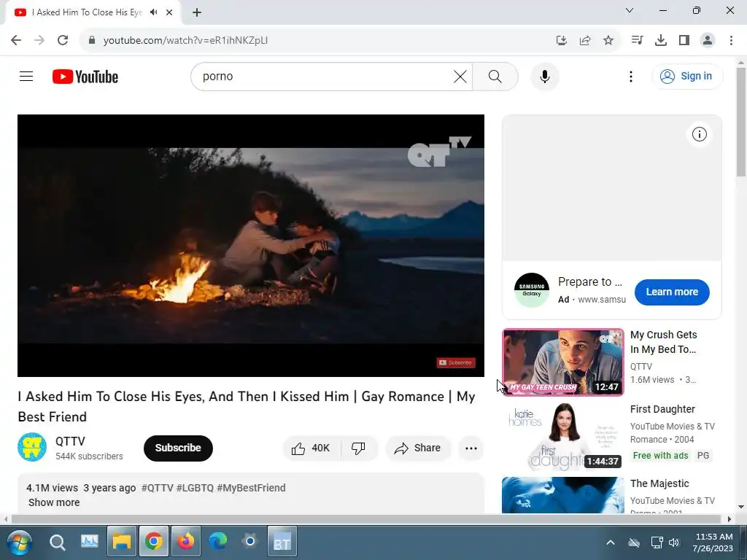Open Chrome media controls icon

click(x=638, y=41)
